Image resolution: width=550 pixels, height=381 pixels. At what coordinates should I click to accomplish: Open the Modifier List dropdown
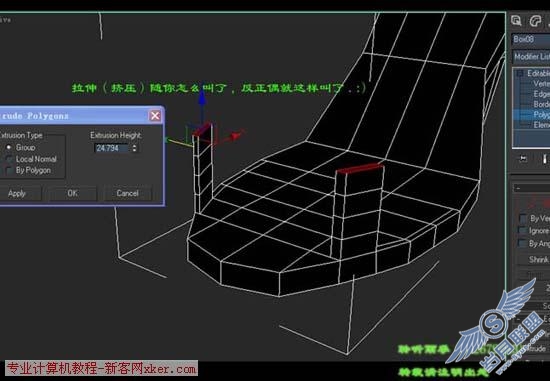531,56
